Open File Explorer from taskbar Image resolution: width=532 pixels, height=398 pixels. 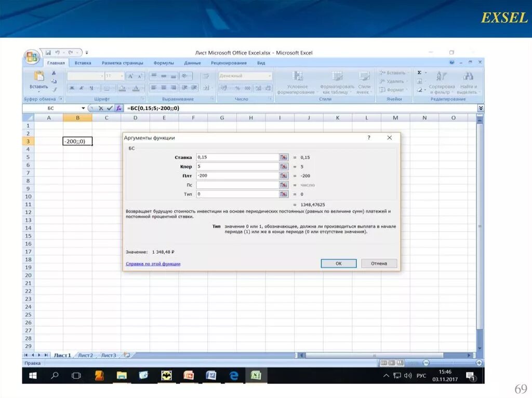pos(122,375)
